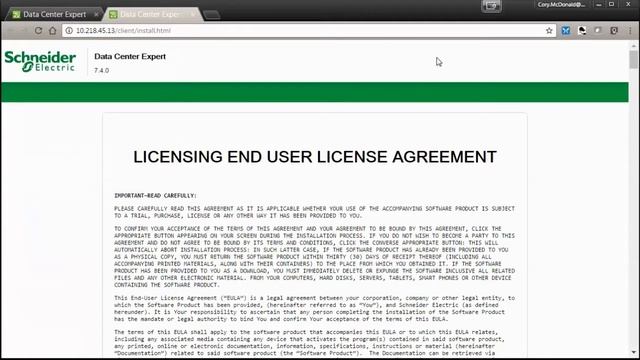
Task: Switch to the first Data Center Expert tab
Action: [54, 14]
